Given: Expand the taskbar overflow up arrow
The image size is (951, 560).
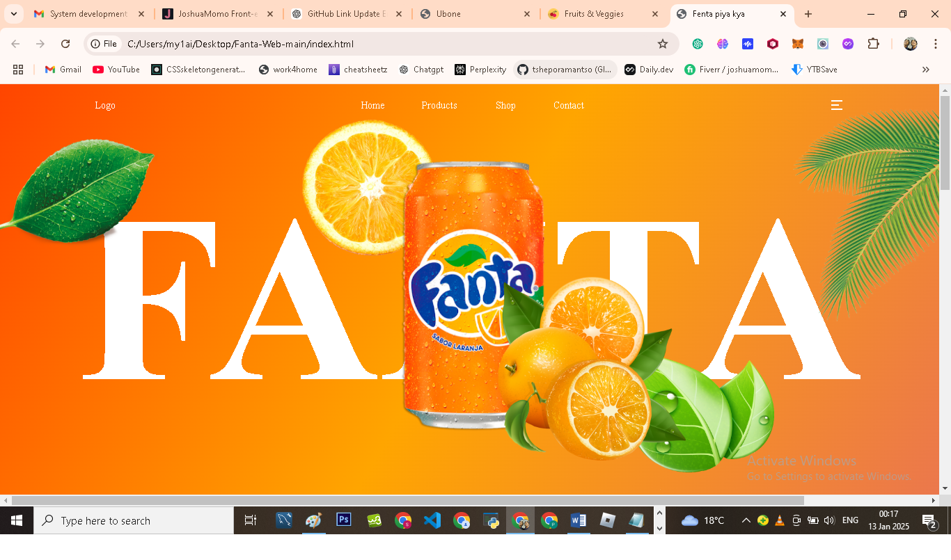Looking at the screenshot, I should click(660, 513).
